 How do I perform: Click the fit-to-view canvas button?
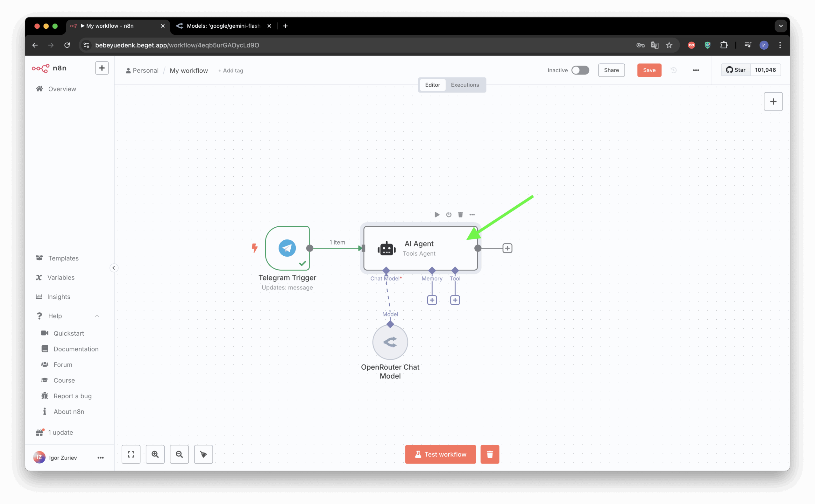click(131, 454)
